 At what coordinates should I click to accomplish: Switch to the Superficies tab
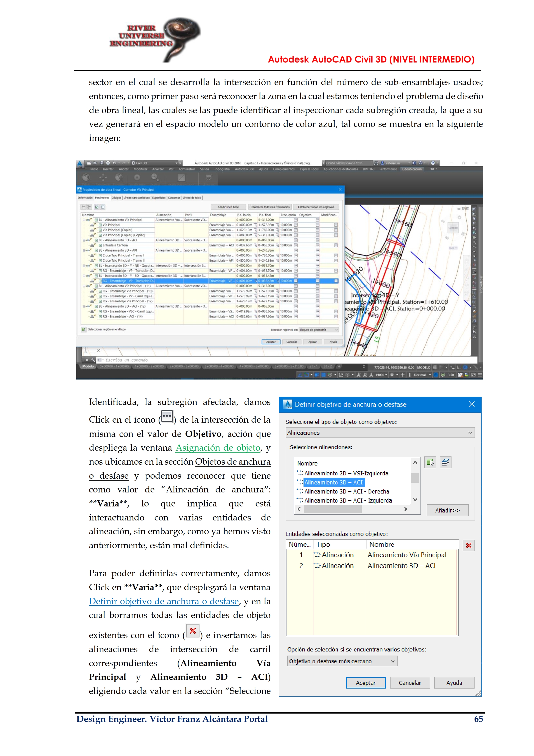pyautogui.click(x=159, y=198)
